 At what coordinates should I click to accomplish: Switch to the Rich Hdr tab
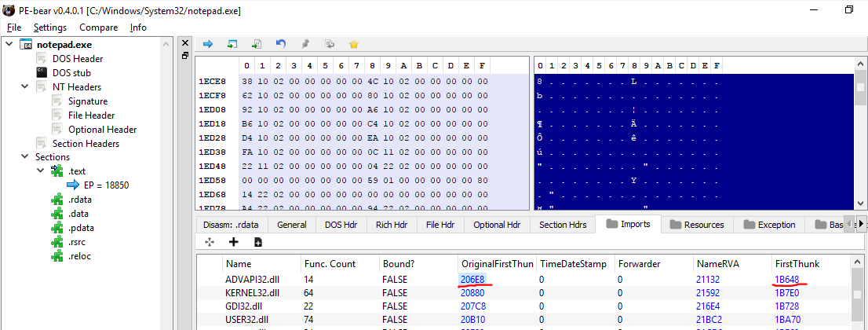(x=391, y=225)
